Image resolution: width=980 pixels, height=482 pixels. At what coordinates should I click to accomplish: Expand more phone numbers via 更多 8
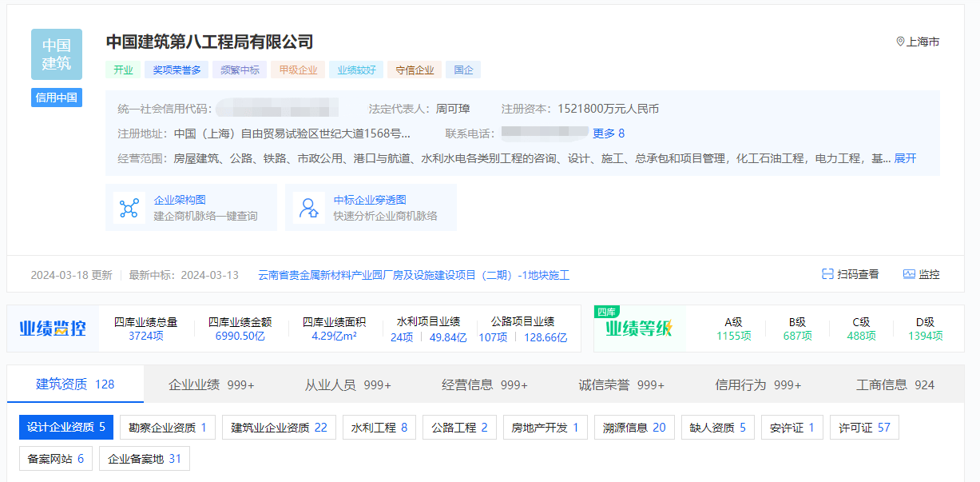[x=609, y=133]
